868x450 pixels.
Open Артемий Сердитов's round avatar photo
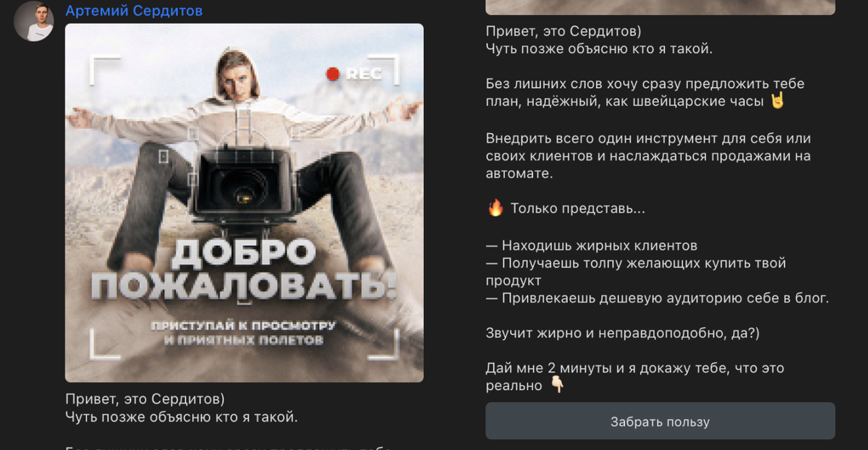(x=34, y=21)
